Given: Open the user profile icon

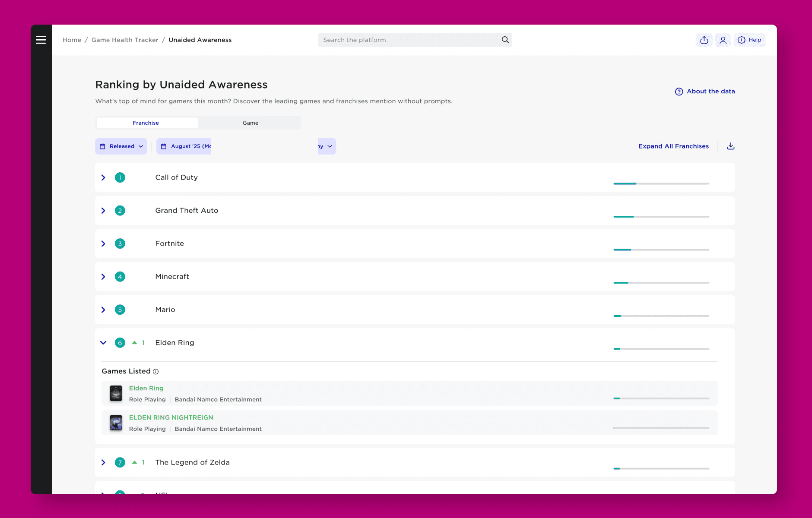Looking at the screenshot, I should click(x=723, y=40).
